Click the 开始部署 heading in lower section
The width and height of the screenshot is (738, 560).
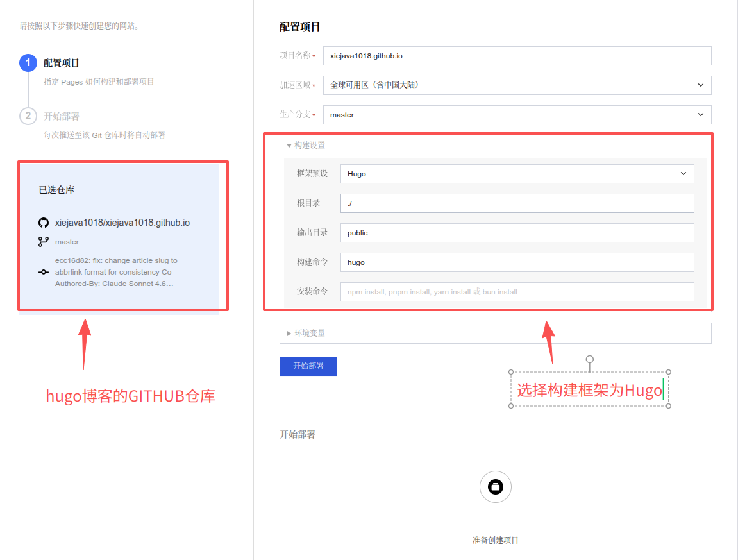(x=298, y=434)
